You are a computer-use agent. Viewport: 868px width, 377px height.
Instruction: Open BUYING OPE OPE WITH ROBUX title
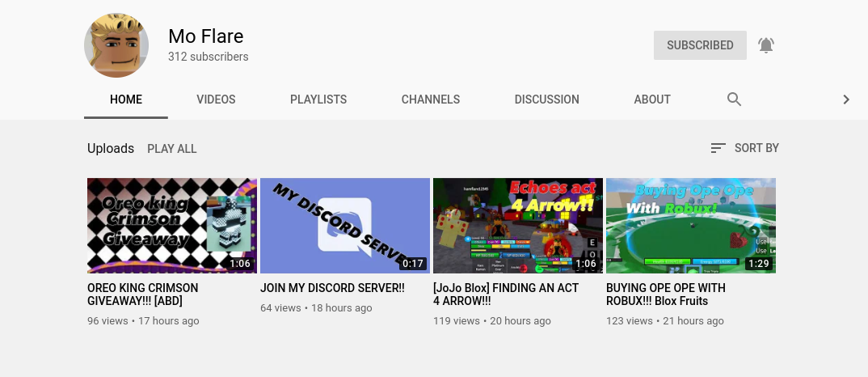pyautogui.click(x=666, y=294)
